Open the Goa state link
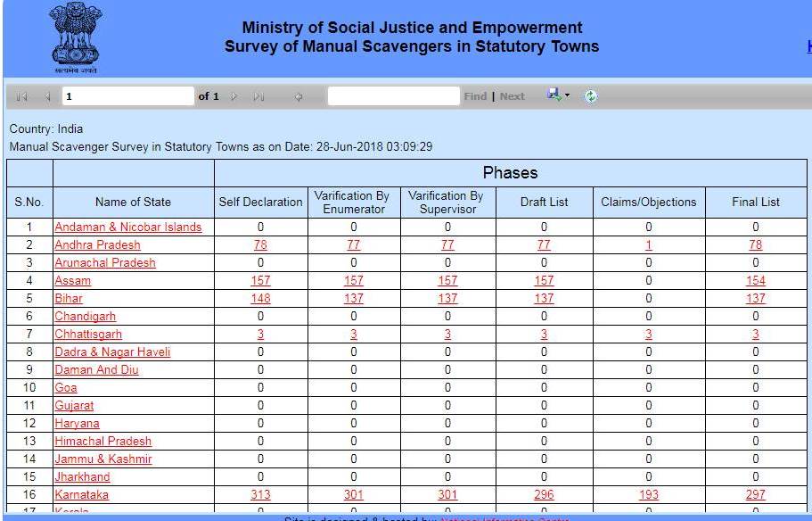 66,388
